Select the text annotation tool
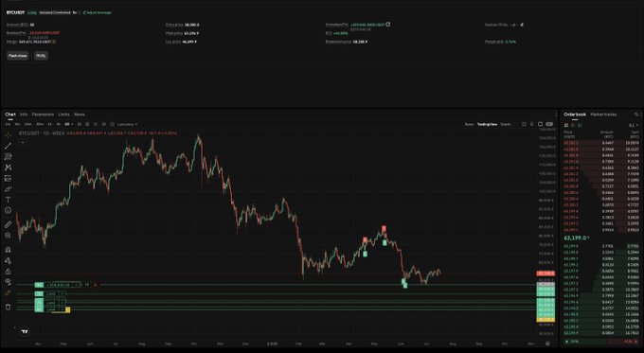The width and height of the screenshot is (644, 353). [8, 200]
